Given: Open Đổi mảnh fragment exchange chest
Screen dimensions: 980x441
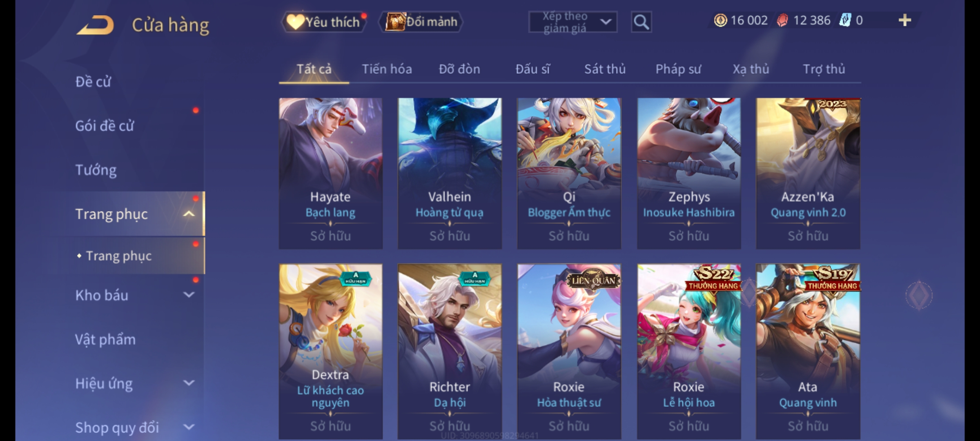Looking at the screenshot, I should 421,22.
